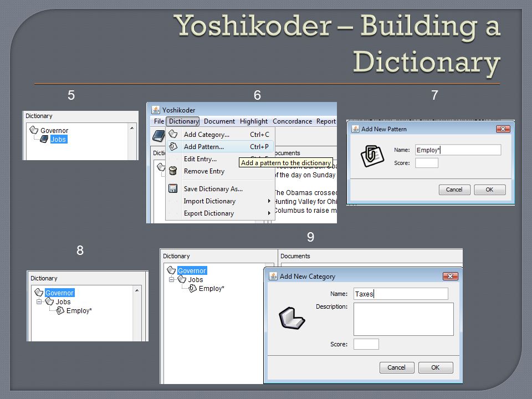Click the blue book toolbar icon
Viewport: 532px width, 399px height.
[158, 136]
